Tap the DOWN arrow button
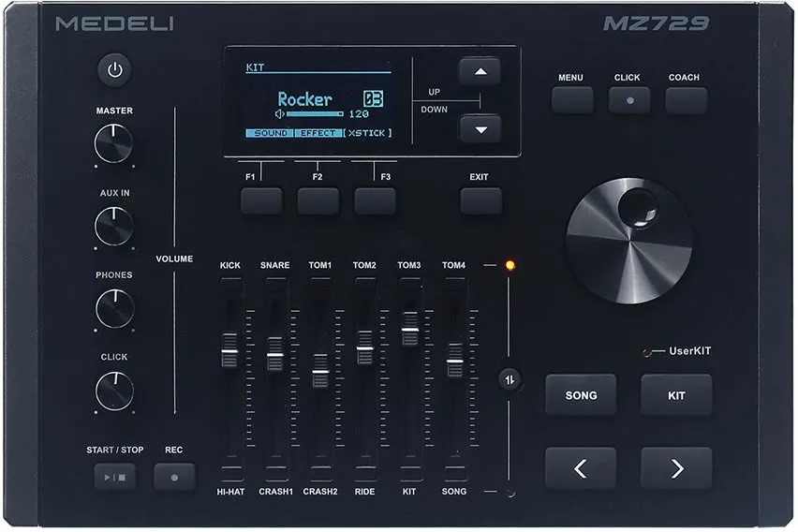 pos(480,129)
